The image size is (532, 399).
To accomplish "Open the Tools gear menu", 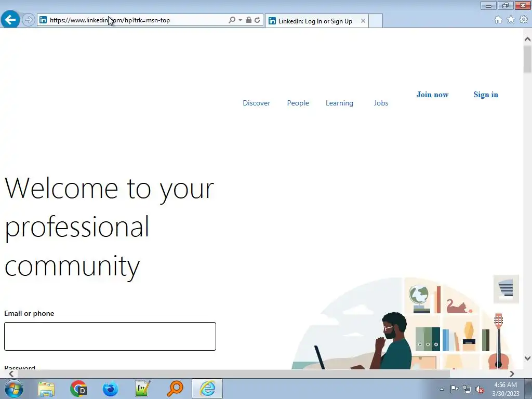I will pos(524,20).
